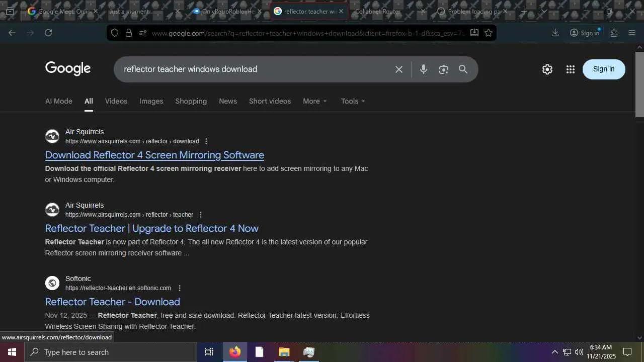The image size is (644, 362).
Task: Open Reflector Teacher Upgrade to Reflector 4 link
Action: pos(152,228)
